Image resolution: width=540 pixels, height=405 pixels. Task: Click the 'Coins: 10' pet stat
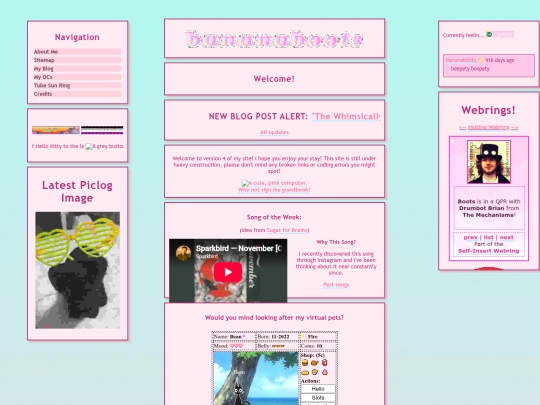[311, 346]
